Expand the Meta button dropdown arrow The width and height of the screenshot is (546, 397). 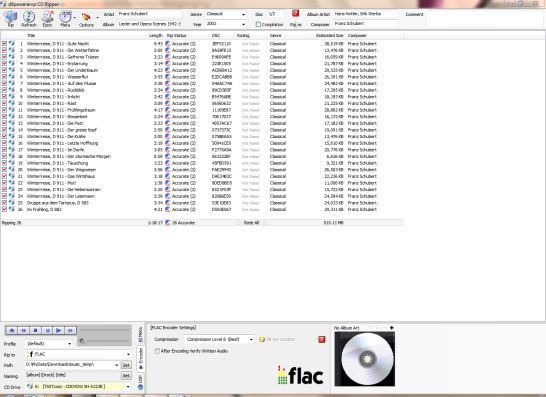tap(75, 17)
